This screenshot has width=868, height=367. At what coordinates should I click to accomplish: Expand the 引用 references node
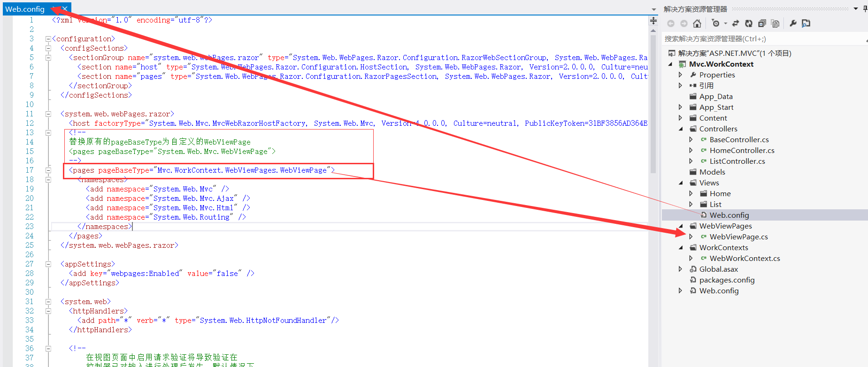tap(680, 86)
